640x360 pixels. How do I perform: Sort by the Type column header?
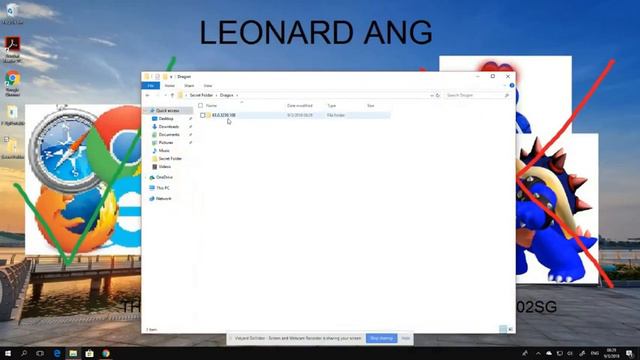pos(331,105)
